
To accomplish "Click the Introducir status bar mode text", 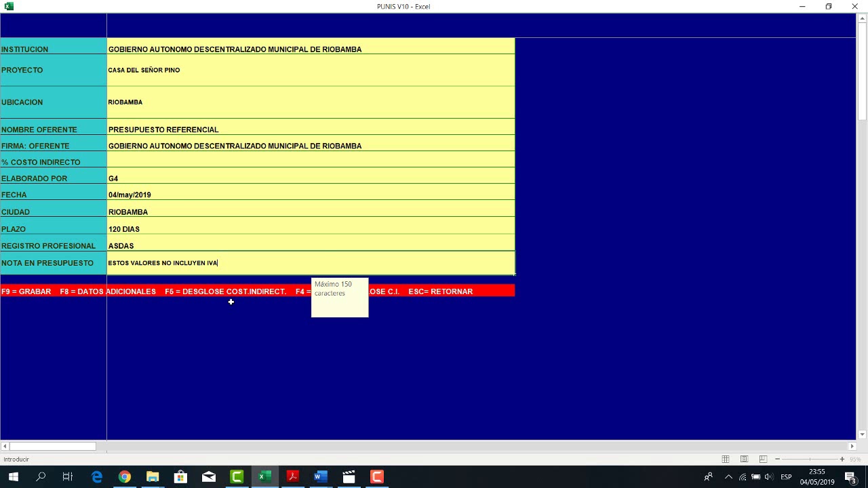I will 16,460.
